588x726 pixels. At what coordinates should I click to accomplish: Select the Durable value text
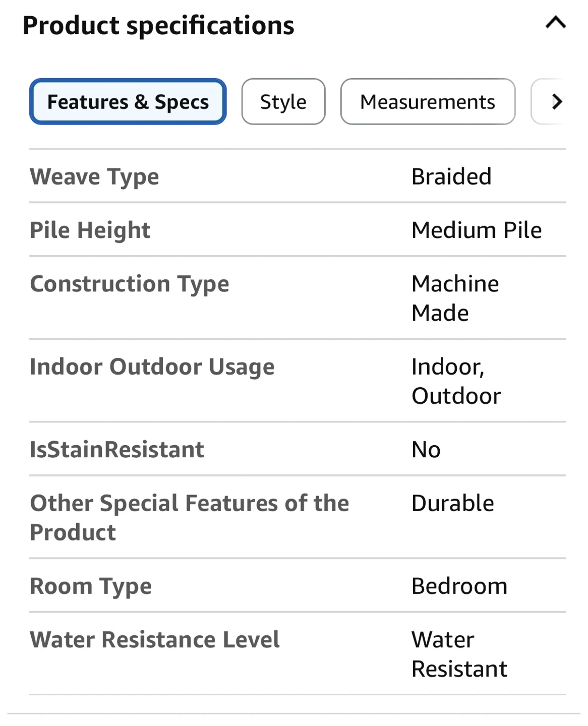(x=452, y=503)
